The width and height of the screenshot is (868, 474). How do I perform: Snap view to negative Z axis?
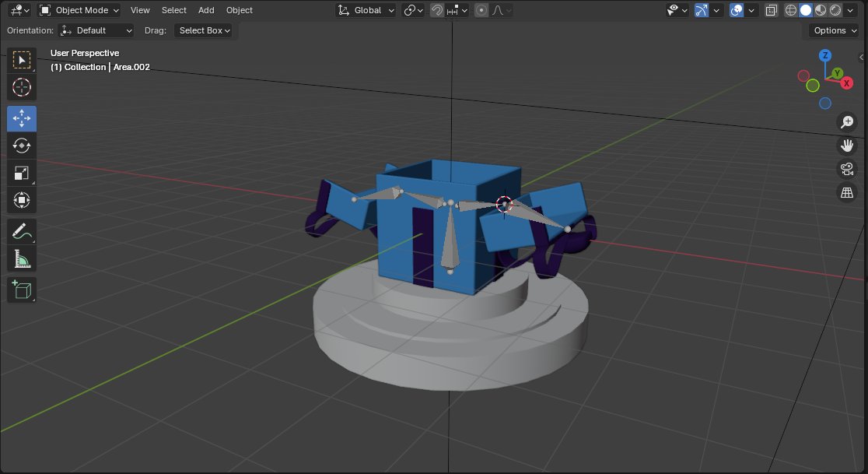[825, 103]
